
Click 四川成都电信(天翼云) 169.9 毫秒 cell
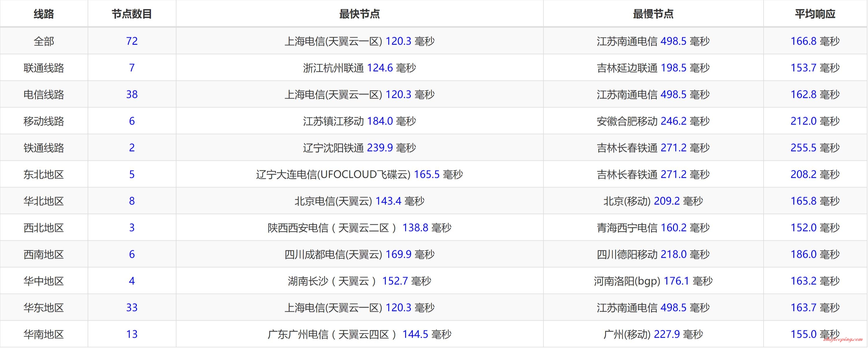pos(360,255)
